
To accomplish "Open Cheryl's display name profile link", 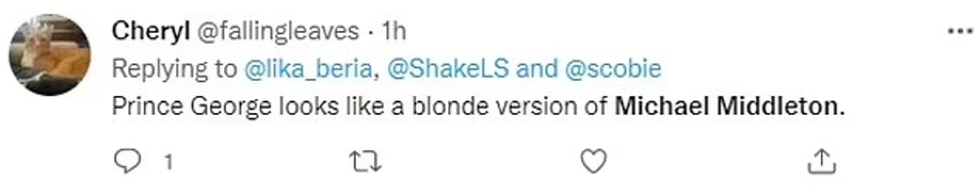I will [x=151, y=31].
